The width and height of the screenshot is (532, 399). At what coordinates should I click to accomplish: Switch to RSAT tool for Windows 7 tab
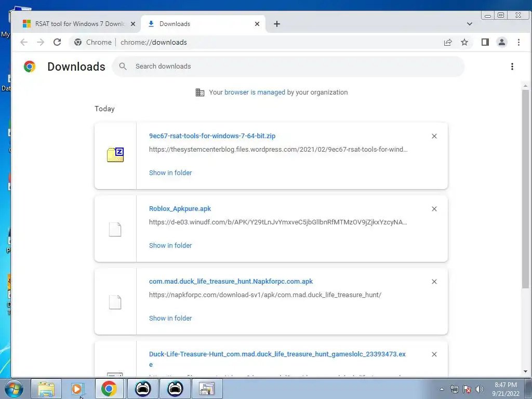point(76,24)
